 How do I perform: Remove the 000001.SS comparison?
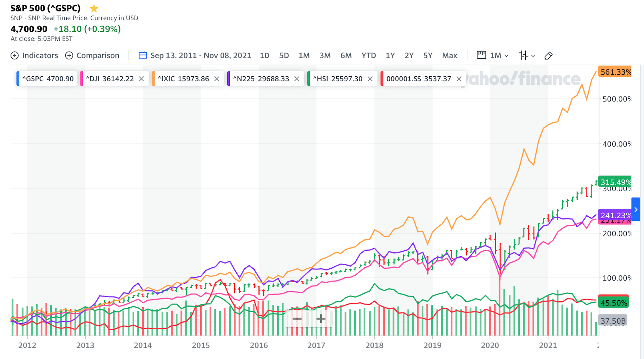click(x=459, y=79)
